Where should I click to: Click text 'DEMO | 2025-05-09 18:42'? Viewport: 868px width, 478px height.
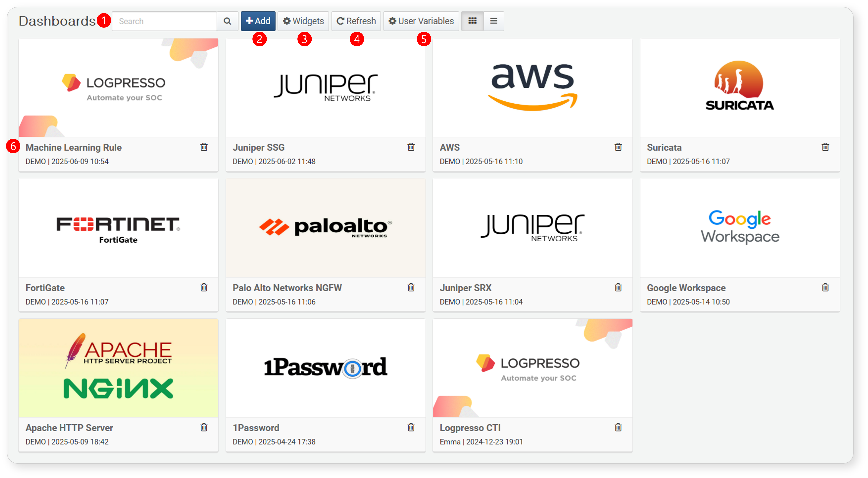pyautogui.click(x=67, y=442)
